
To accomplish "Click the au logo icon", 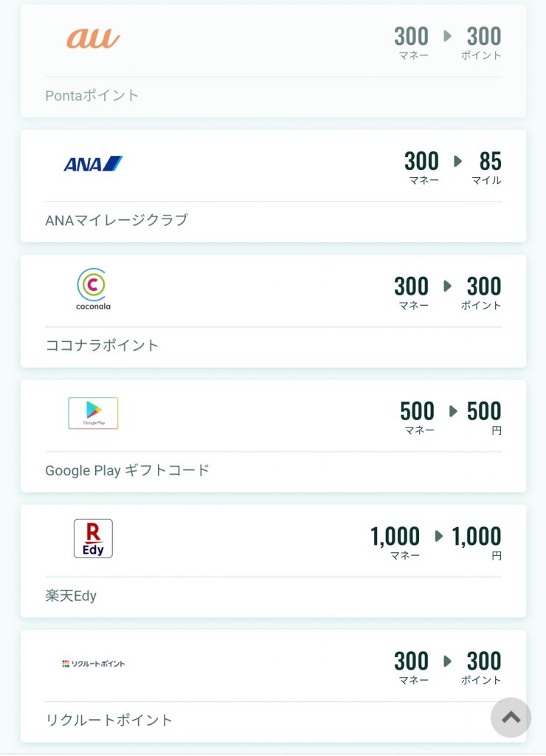I will [93, 38].
